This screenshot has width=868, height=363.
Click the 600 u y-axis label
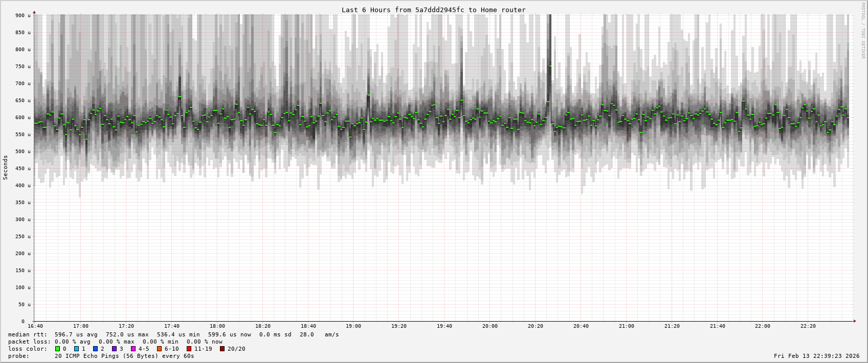[23, 118]
